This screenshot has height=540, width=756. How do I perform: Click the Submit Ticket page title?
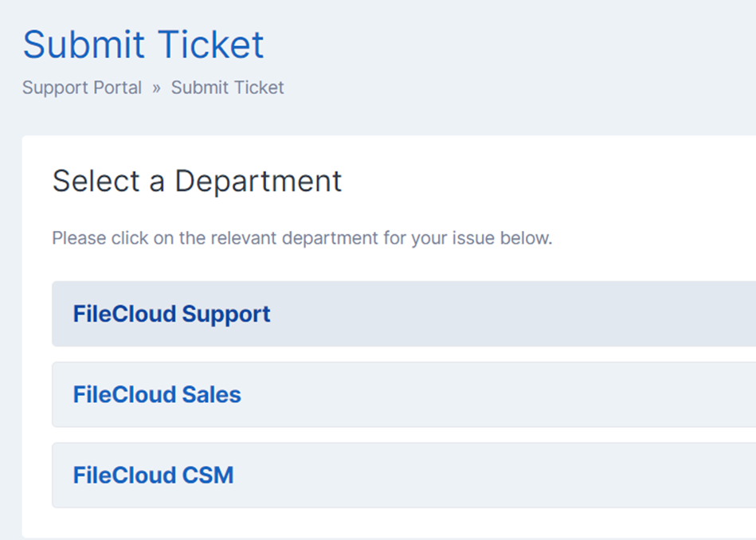click(x=143, y=45)
